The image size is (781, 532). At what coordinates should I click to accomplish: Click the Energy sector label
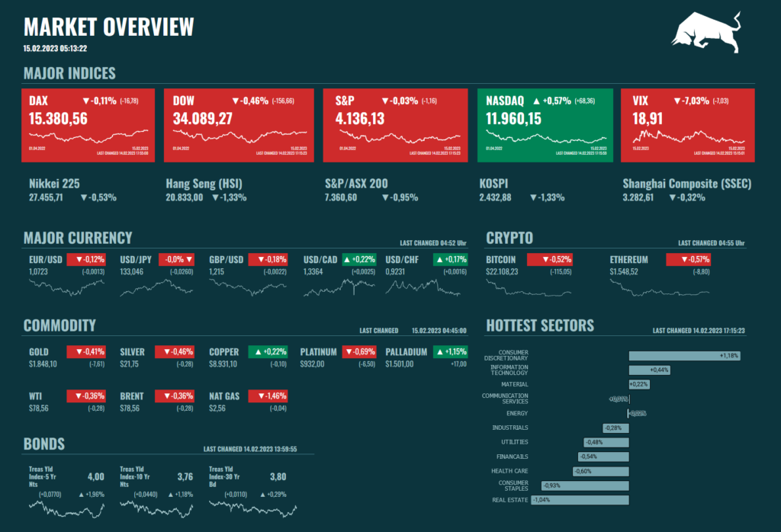517,414
